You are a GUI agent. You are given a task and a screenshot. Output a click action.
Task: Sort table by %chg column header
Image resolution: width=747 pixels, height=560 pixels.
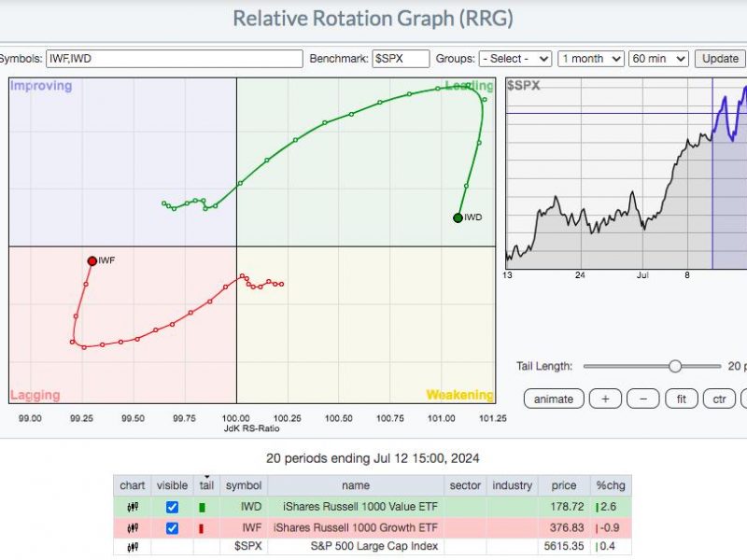(x=611, y=485)
